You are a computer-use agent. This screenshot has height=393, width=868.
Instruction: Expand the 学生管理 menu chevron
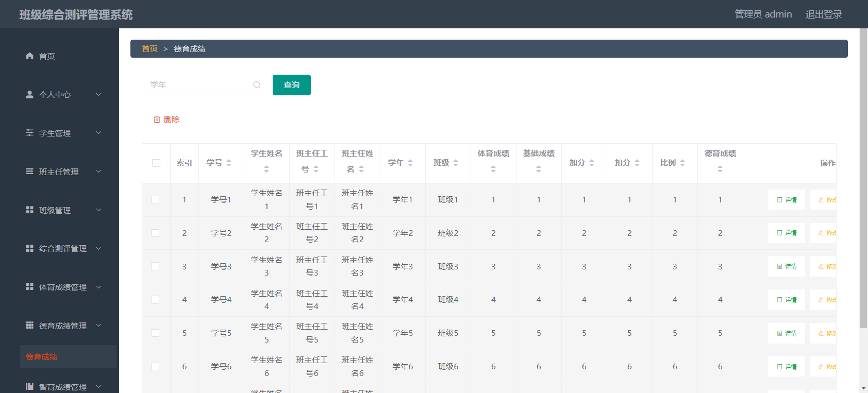click(98, 133)
